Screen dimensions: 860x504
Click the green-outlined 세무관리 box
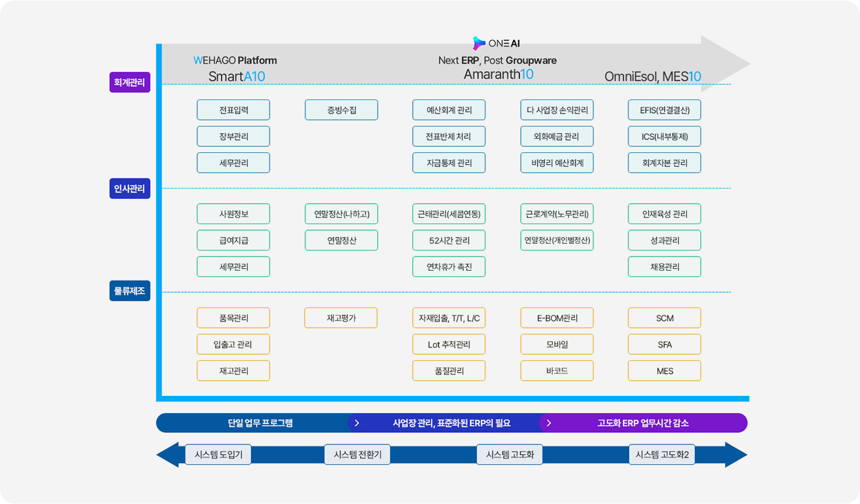point(233,266)
